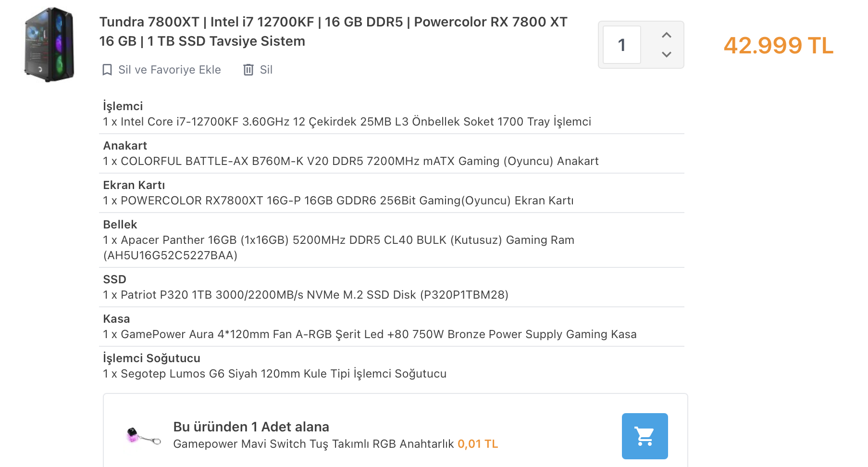
Task: Open the Tundra 7800XT PC case thumbnail
Action: [50, 44]
